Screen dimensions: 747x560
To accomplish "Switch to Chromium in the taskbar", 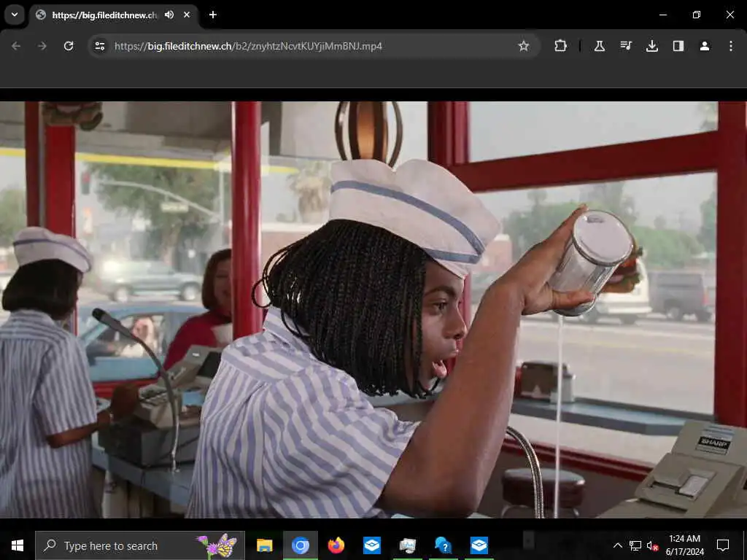I will click(x=300, y=545).
